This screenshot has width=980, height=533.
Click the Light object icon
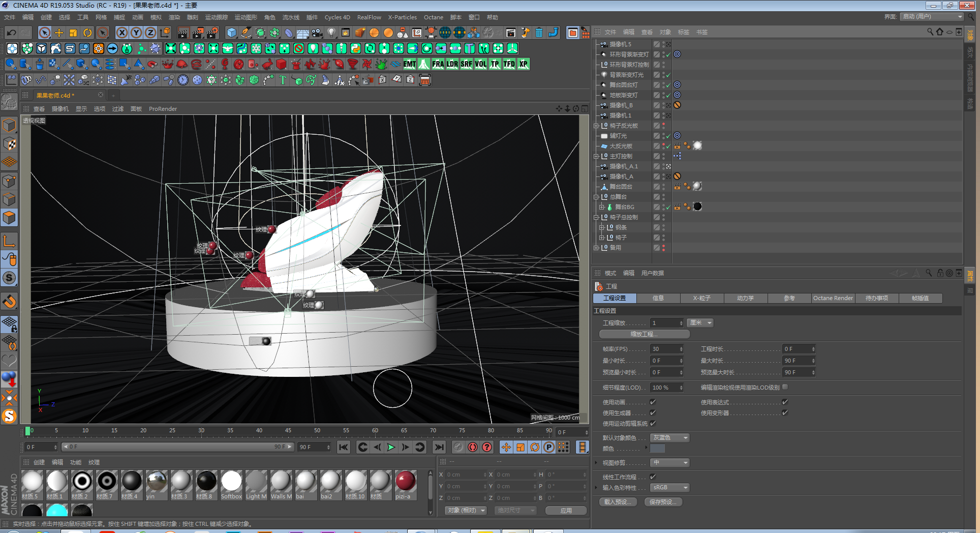point(331,33)
